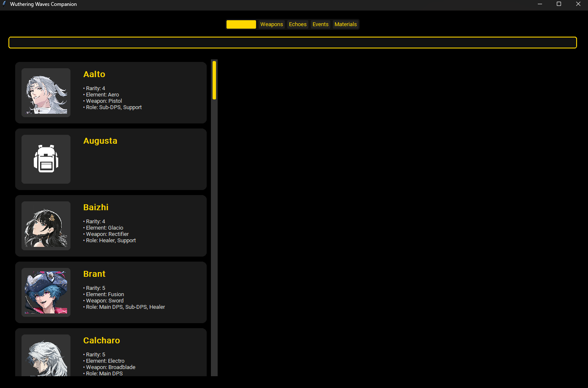The width and height of the screenshot is (588, 388).
Task: Click "Role: Healer, Support" text
Action: 110,241
